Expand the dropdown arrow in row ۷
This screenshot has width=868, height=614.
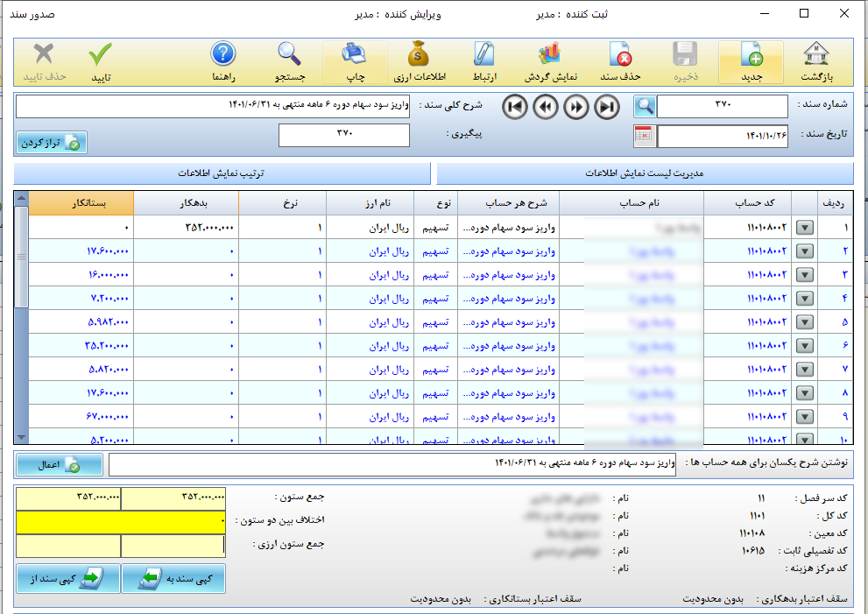coord(804,370)
